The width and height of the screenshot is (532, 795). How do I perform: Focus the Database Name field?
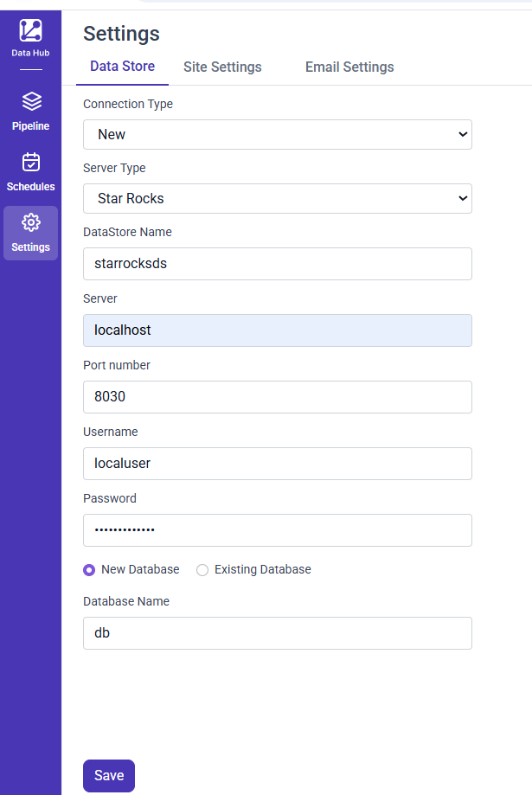click(x=277, y=633)
